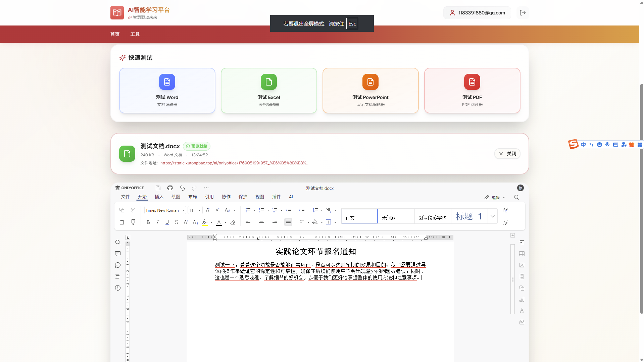Expand the styles gallery chevron

coord(492,216)
